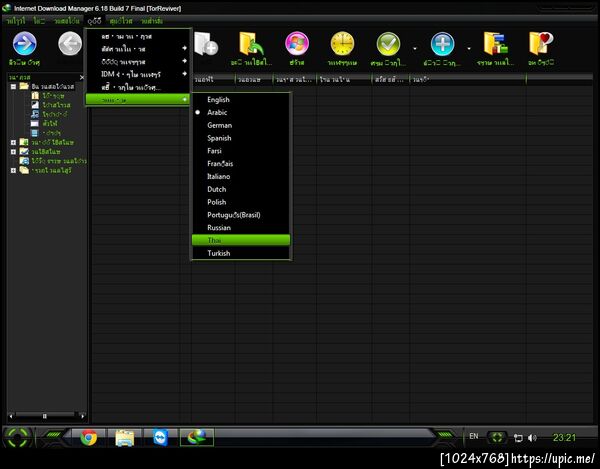Select the documents category icon in tree
This screenshot has height=469, width=600.
pos(35,105)
